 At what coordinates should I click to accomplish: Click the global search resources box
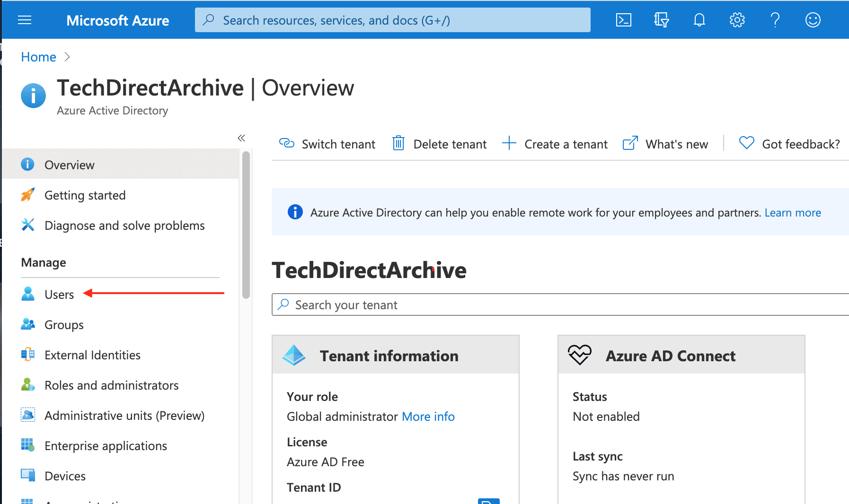[393, 20]
